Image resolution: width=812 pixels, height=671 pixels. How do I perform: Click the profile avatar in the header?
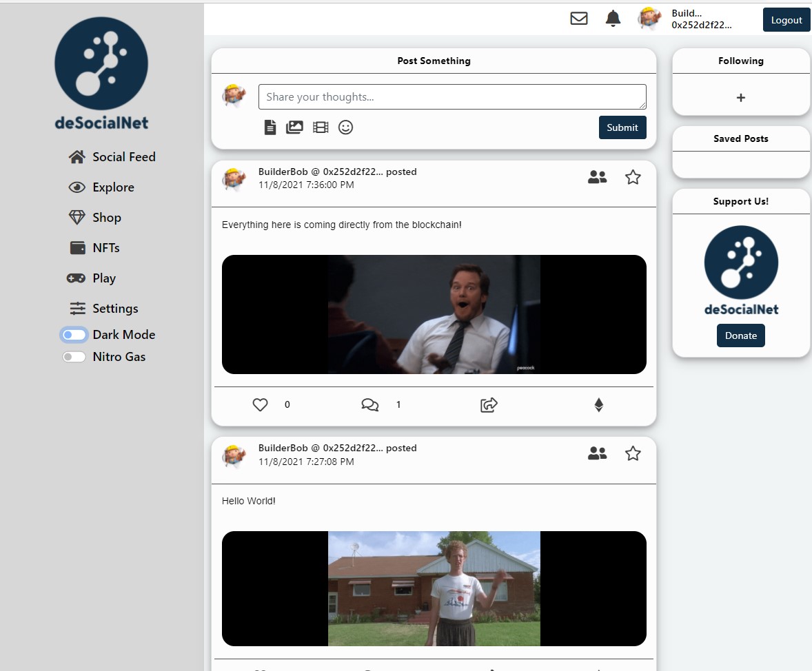tap(649, 19)
